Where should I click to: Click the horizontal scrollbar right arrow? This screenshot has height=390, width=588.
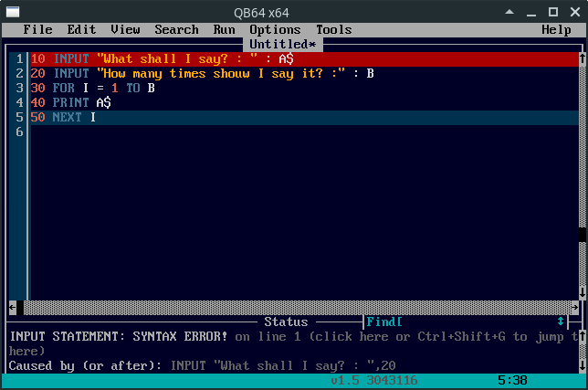575,307
